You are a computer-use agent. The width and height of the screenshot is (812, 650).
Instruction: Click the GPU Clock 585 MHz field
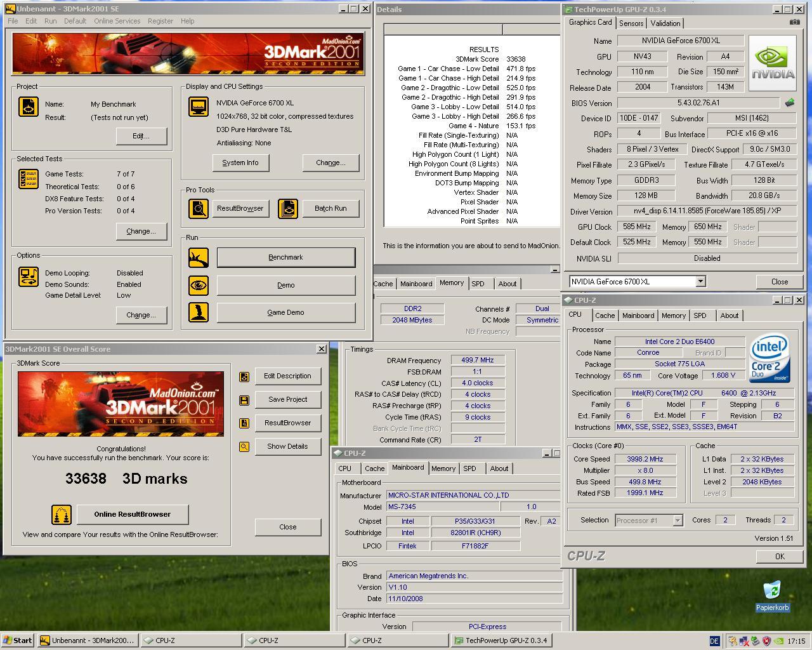(637, 227)
